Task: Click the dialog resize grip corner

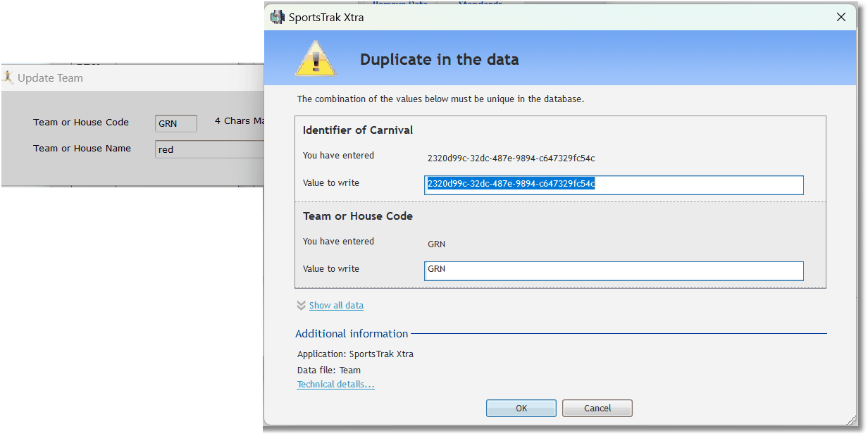Action: pos(850,420)
